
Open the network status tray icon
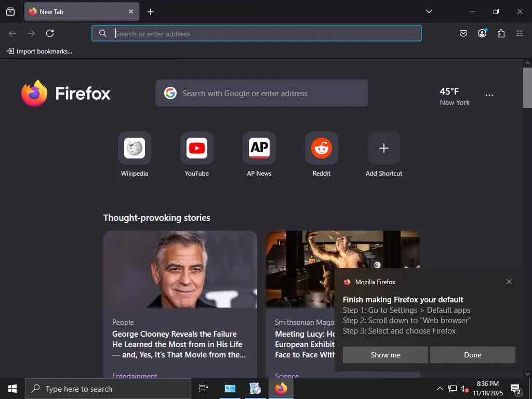click(453, 389)
